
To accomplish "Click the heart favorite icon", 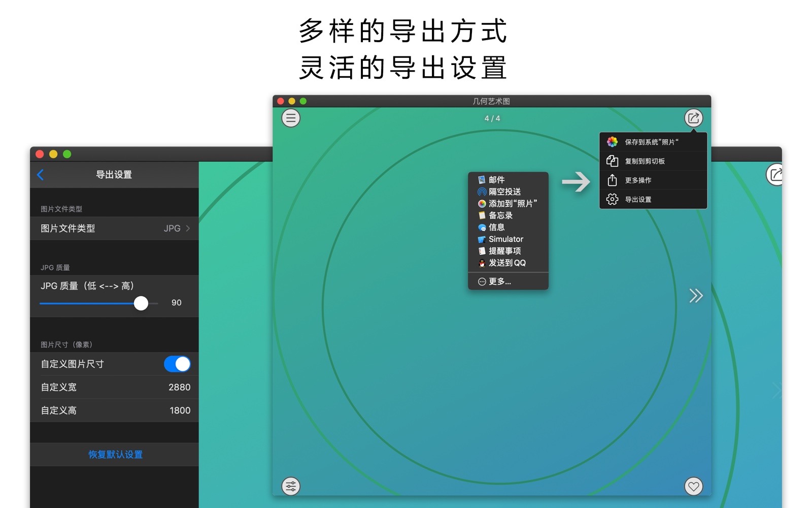I will pos(693,486).
